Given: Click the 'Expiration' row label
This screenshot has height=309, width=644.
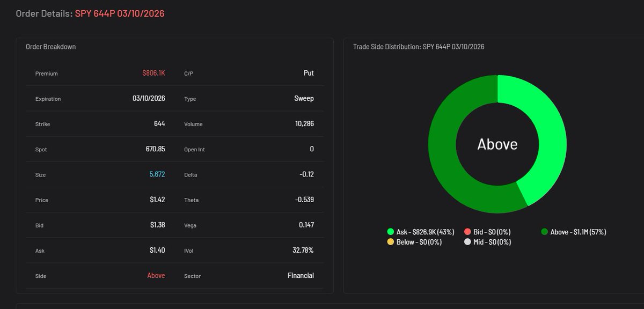Looking at the screenshot, I should click(48, 99).
